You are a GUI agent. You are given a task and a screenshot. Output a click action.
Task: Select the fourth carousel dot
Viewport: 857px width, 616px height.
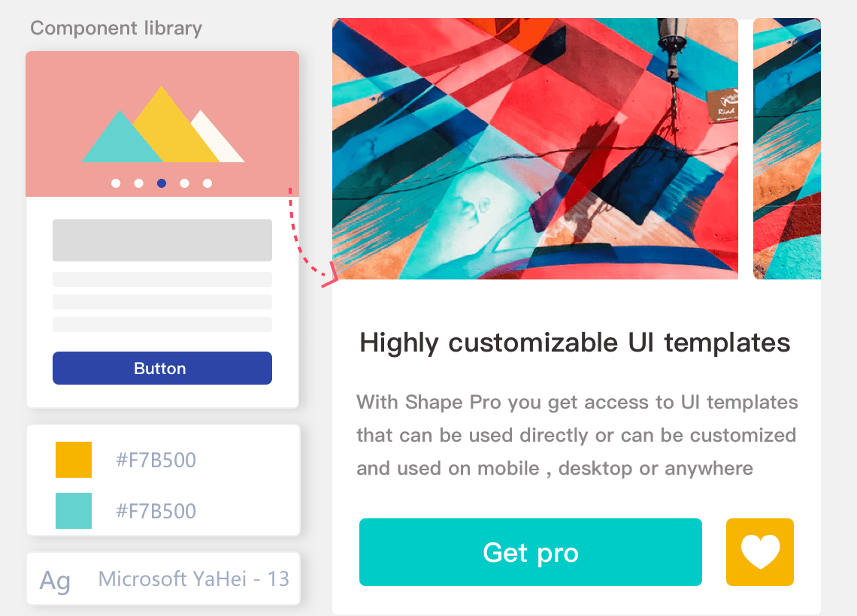point(184,183)
